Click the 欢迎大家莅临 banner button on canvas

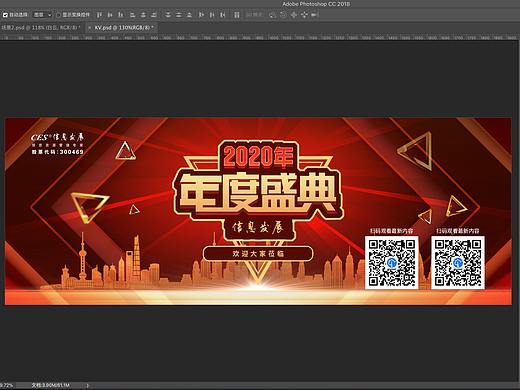coord(258,254)
